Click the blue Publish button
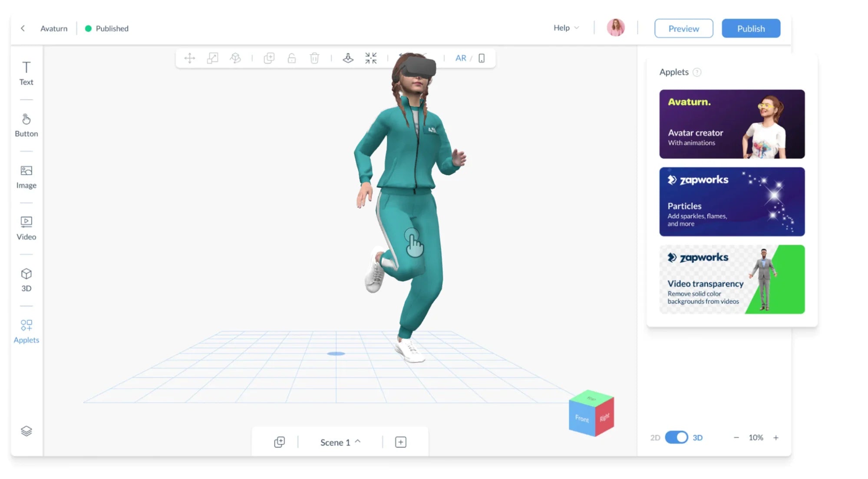Image resolution: width=868 pixels, height=479 pixels. pos(751,28)
